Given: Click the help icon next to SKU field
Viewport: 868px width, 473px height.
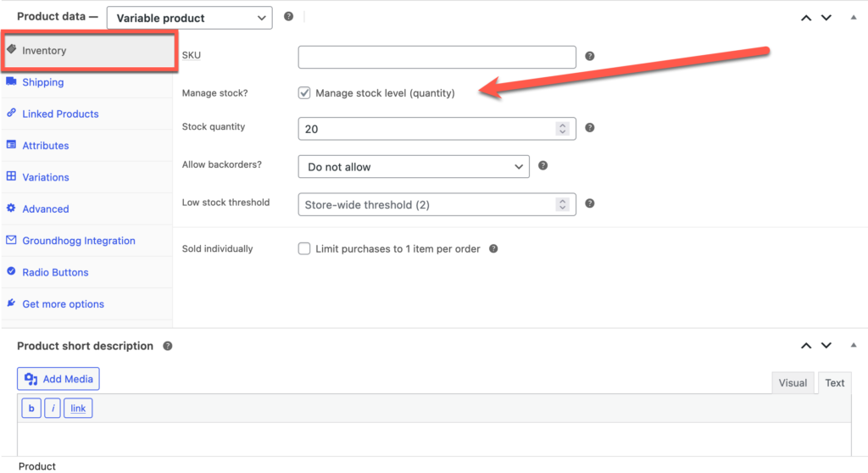Looking at the screenshot, I should [x=590, y=57].
